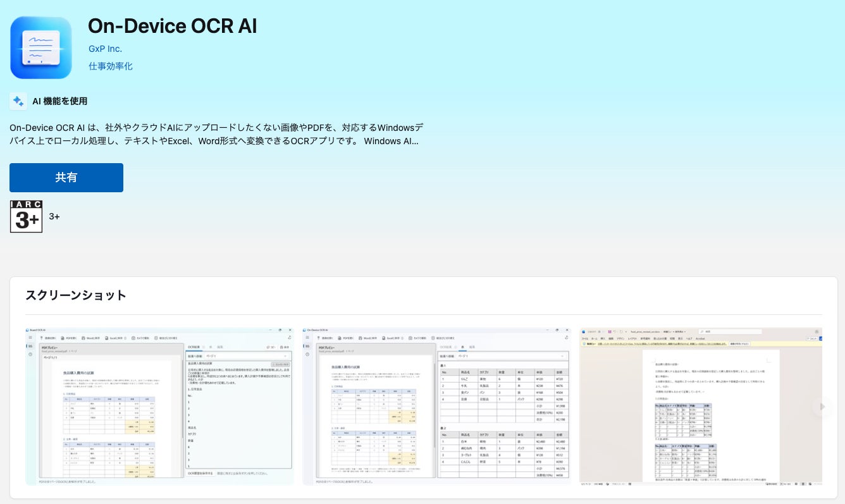Click the On-Device OCR AI app icon

pyautogui.click(x=41, y=48)
